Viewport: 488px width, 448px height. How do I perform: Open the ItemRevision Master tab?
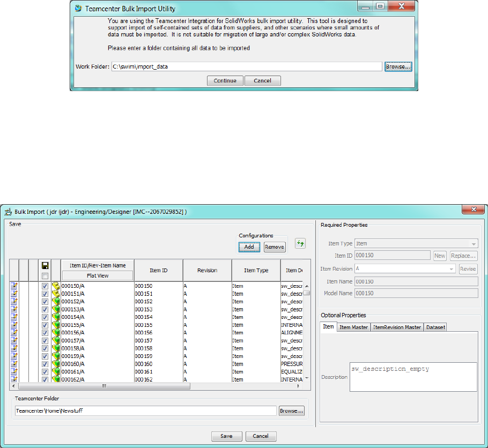tap(397, 327)
